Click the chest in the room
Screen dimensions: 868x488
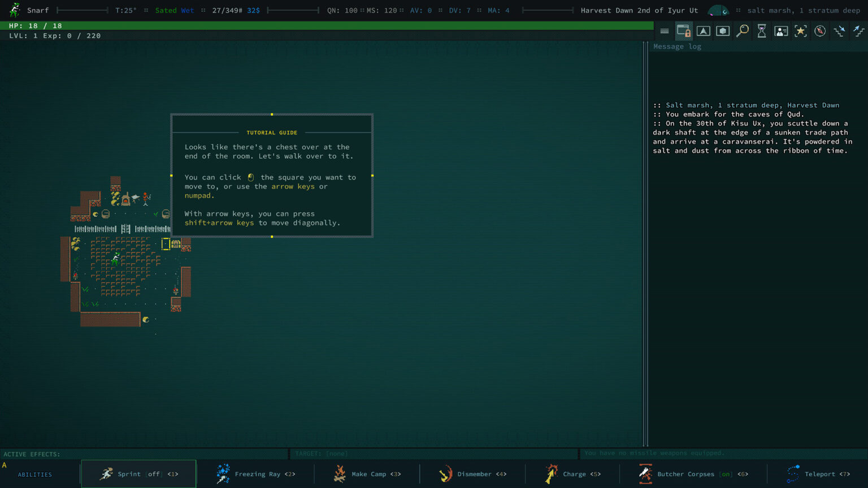(x=176, y=244)
